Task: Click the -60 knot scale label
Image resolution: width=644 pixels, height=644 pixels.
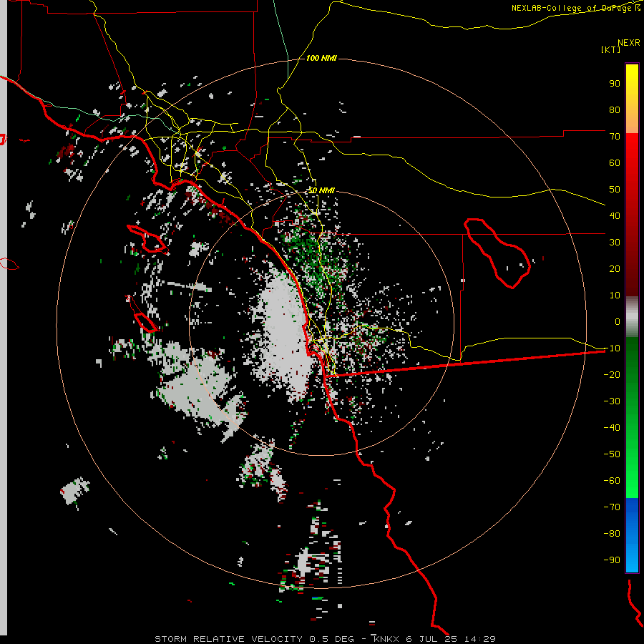Action: [612, 481]
